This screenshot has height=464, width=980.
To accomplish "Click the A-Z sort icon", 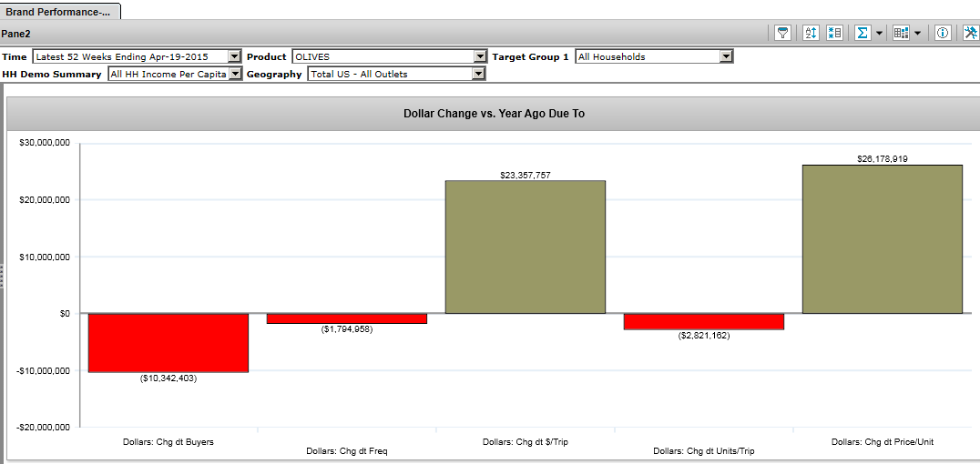I will pos(811,33).
